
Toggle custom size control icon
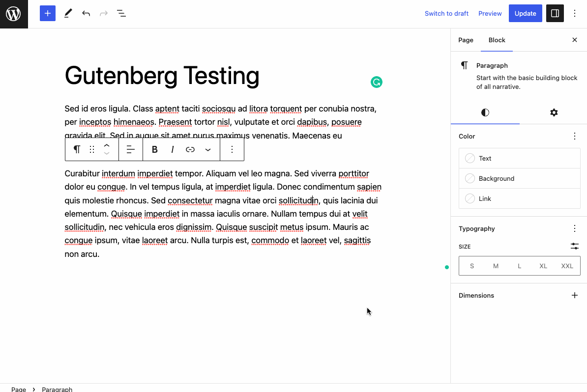tap(575, 246)
